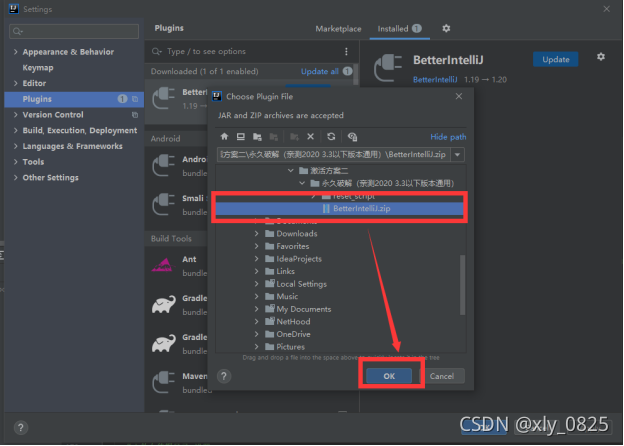The width and height of the screenshot is (624, 446).
Task: Open BetterIntelliJ link in plugin details
Action: [435, 80]
